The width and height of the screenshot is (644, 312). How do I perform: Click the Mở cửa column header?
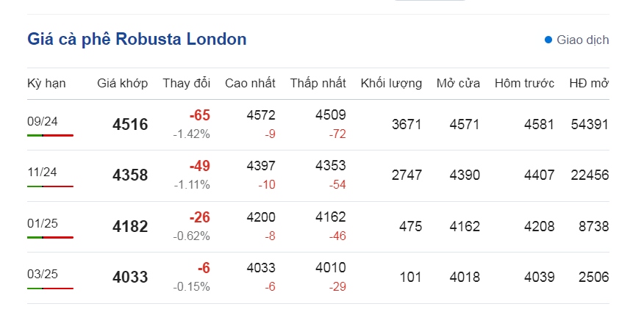pos(458,83)
